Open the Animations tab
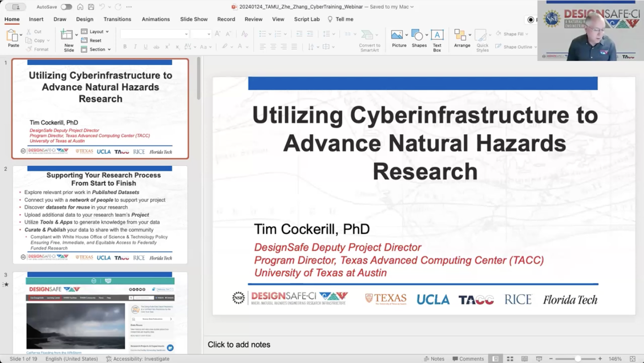Viewport: 644px width, 363px height. (156, 19)
